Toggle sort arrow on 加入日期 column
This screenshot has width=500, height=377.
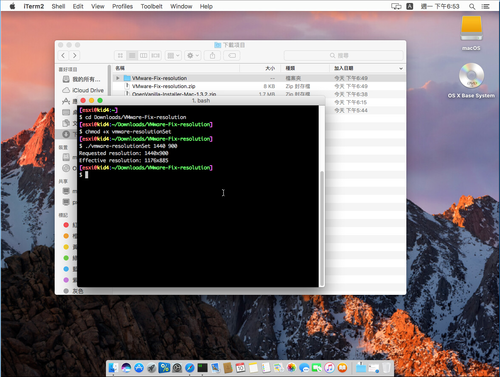[x=401, y=68]
